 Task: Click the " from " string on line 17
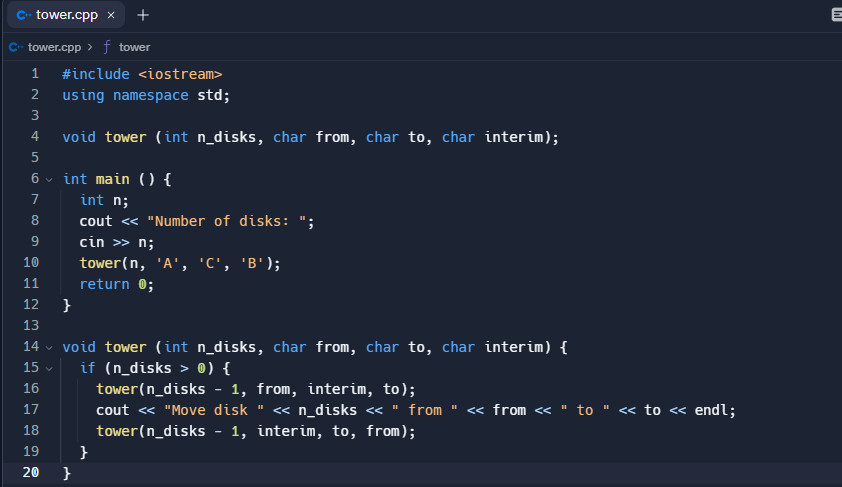pyautogui.click(x=424, y=410)
